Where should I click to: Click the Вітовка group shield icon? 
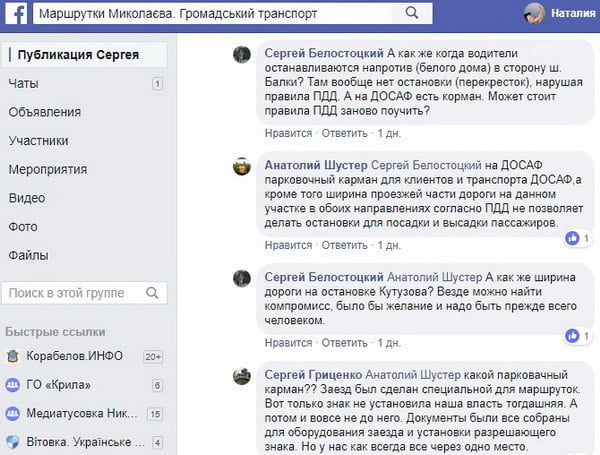[13, 441]
